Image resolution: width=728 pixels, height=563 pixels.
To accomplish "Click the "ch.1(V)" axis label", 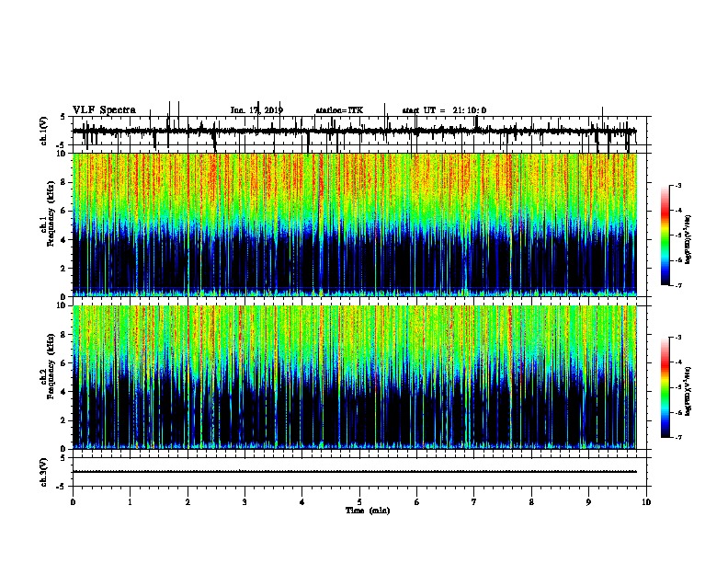I will click(44, 131).
